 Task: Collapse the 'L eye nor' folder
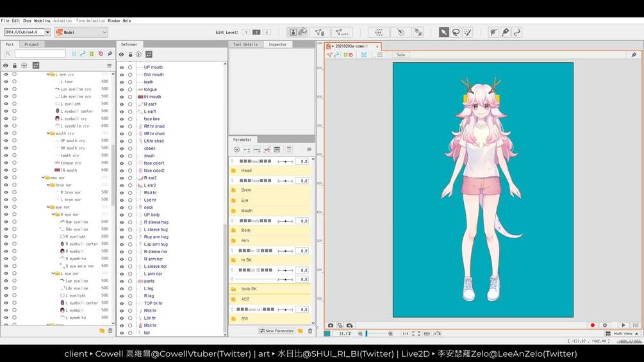coord(53,274)
